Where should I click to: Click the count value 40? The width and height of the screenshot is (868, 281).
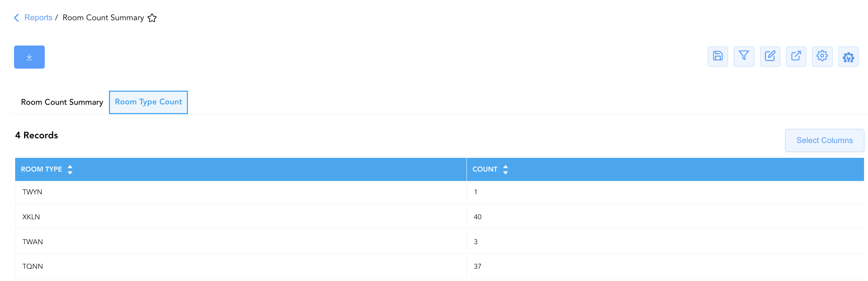tap(478, 217)
